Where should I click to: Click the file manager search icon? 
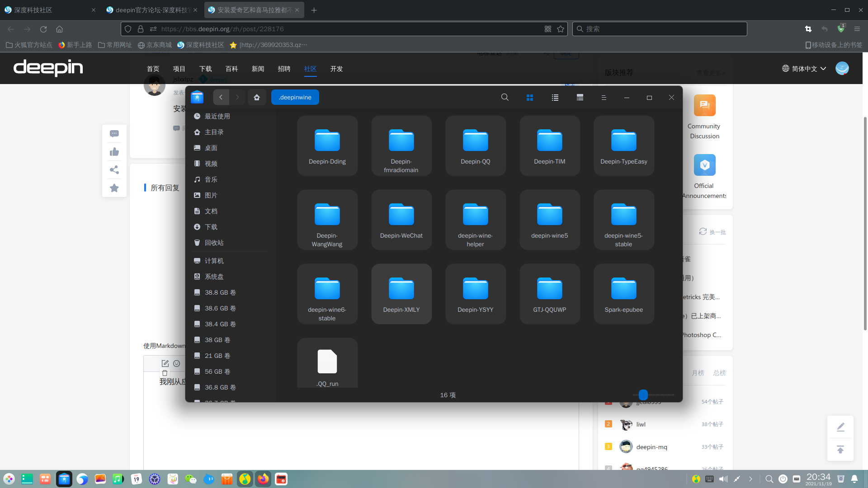[505, 97]
